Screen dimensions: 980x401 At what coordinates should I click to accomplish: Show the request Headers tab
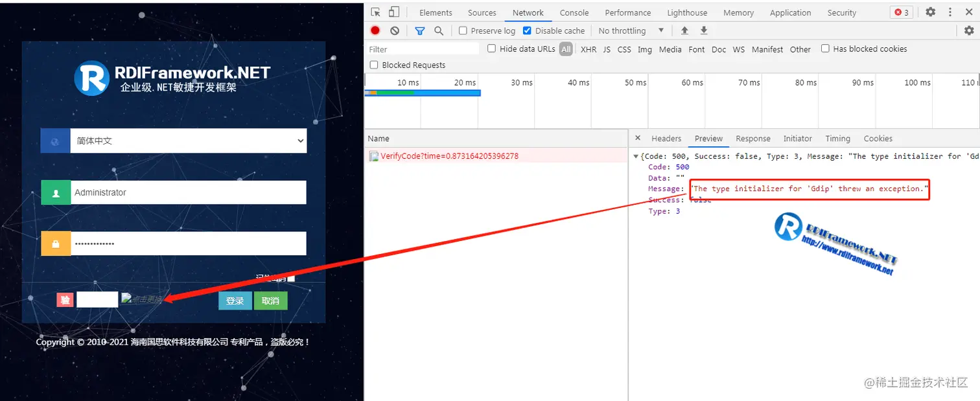click(x=666, y=138)
